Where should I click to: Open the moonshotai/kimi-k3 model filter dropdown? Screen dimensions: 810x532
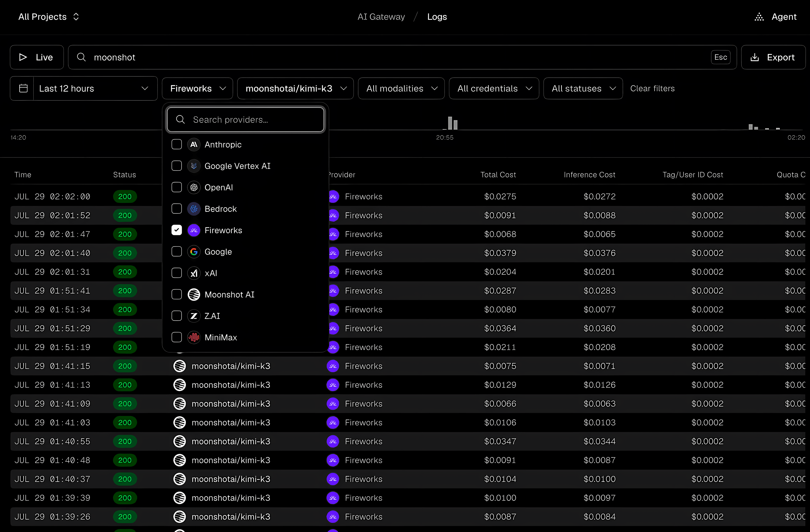[295, 89]
